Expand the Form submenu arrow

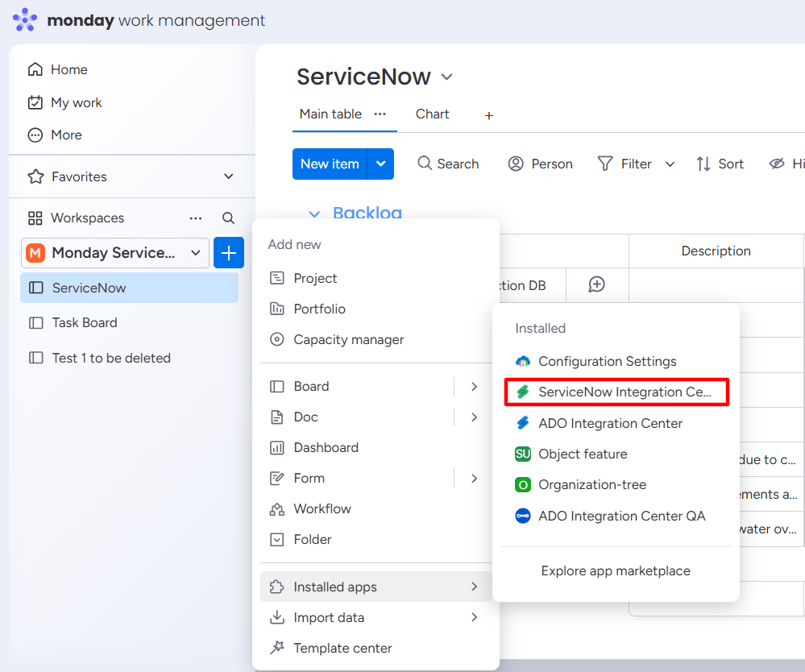[474, 479]
